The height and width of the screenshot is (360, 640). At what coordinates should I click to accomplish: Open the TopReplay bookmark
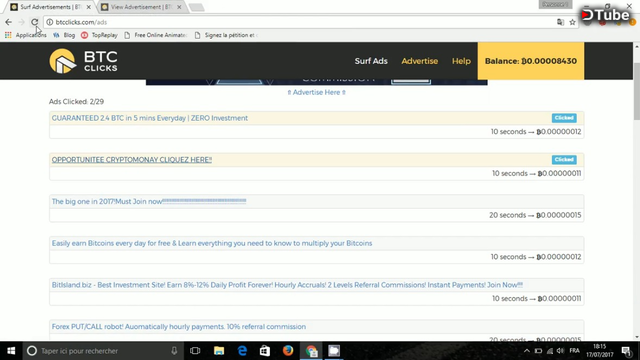click(x=99, y=35)
